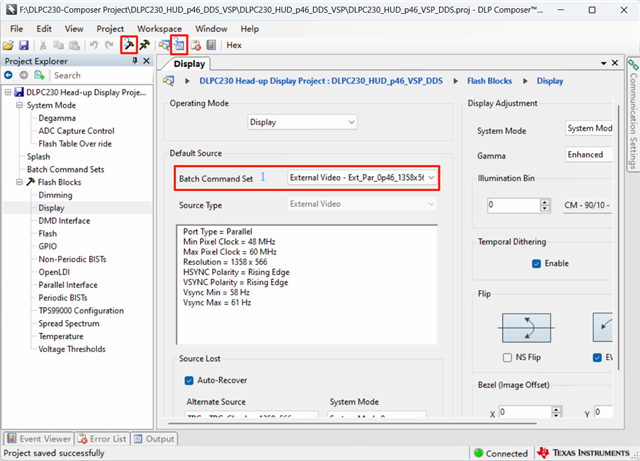The image size is (640, 461).
Task: Click the Texas Instruments logo
Action: point(583,453)
